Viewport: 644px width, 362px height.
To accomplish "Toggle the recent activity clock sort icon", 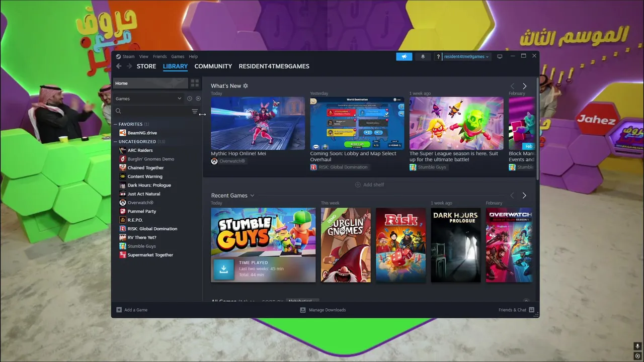I will tap(190, 99).
